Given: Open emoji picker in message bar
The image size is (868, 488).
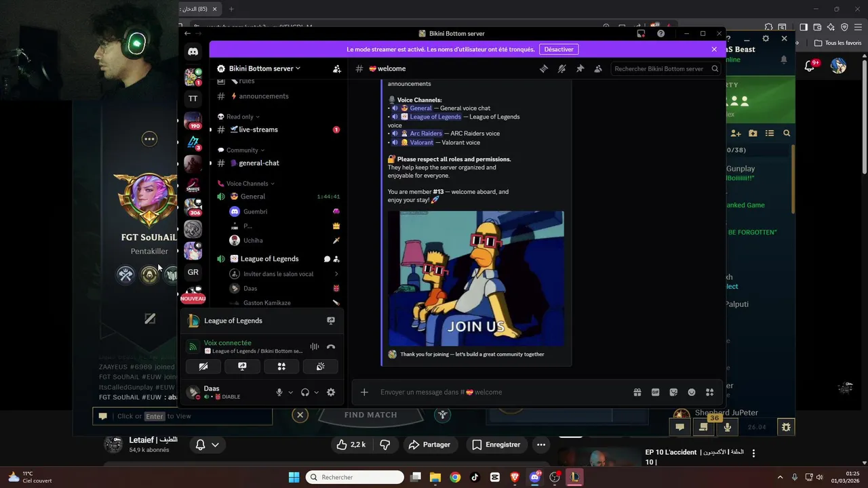Looking at the screenshot, I should 692,392.
